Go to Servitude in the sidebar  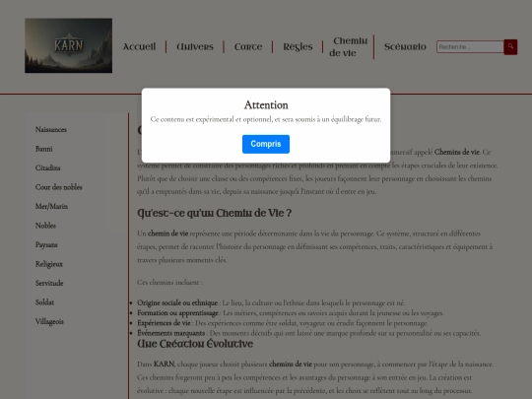coord(49,284)
